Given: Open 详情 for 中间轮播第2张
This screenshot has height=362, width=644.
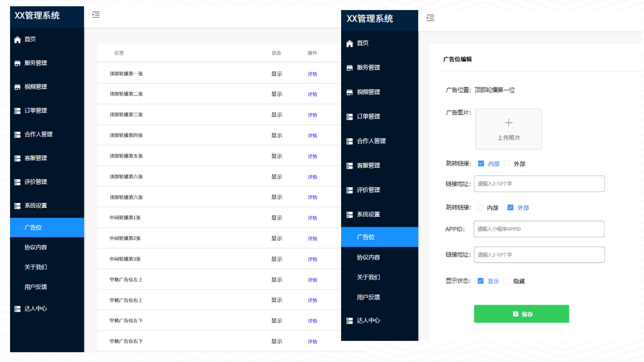Looking at the screenshot, I should click(312, 239).
